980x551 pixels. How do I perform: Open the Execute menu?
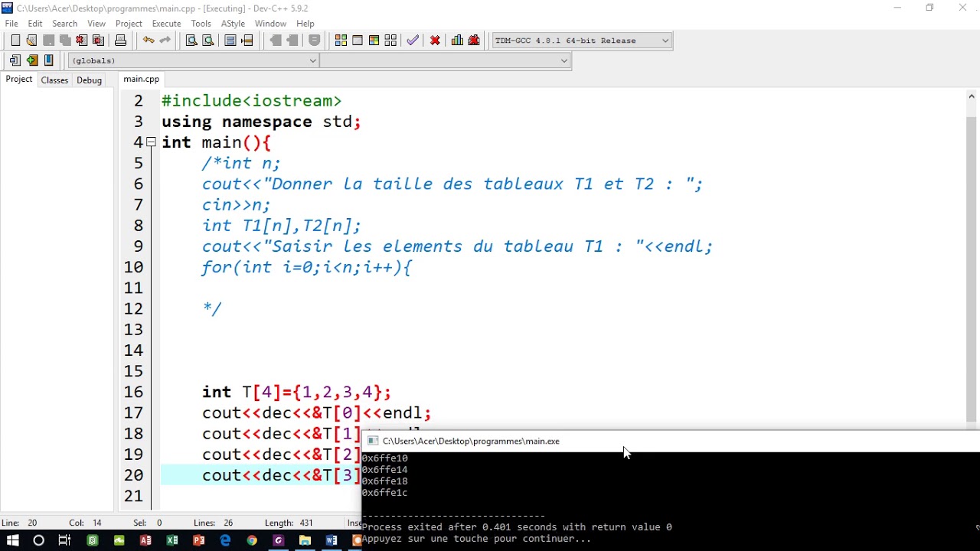pyautogui.click(x=166, y=24)
